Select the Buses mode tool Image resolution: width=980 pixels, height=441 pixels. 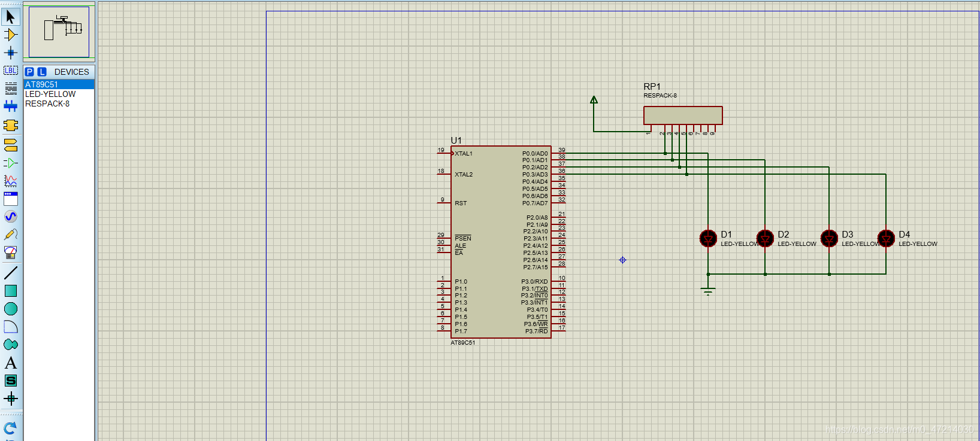[10, 107]
